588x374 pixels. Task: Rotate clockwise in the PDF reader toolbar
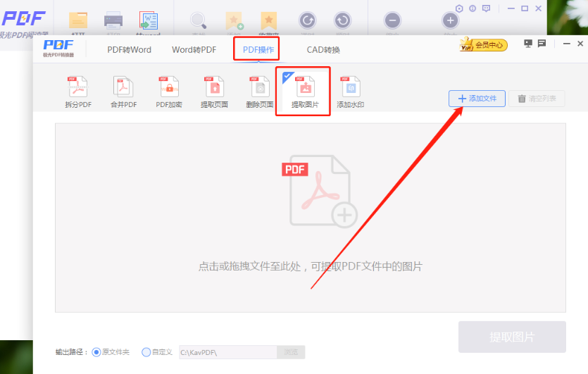342,20
